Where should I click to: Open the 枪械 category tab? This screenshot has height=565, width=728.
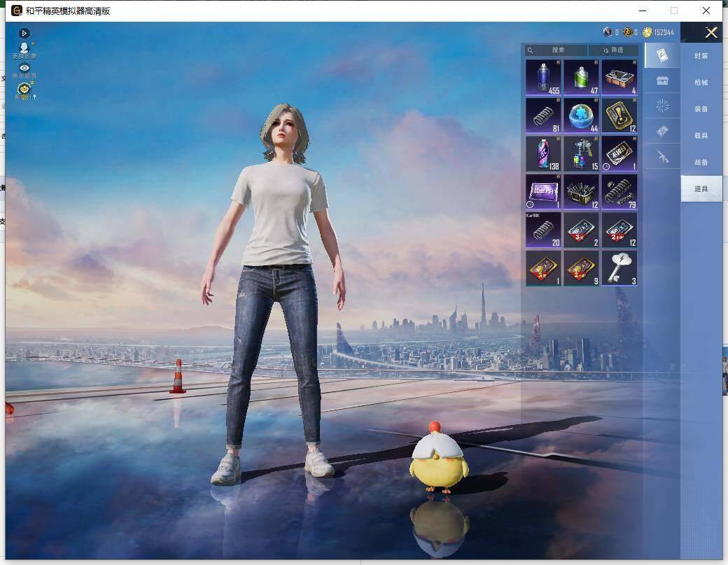701,83
